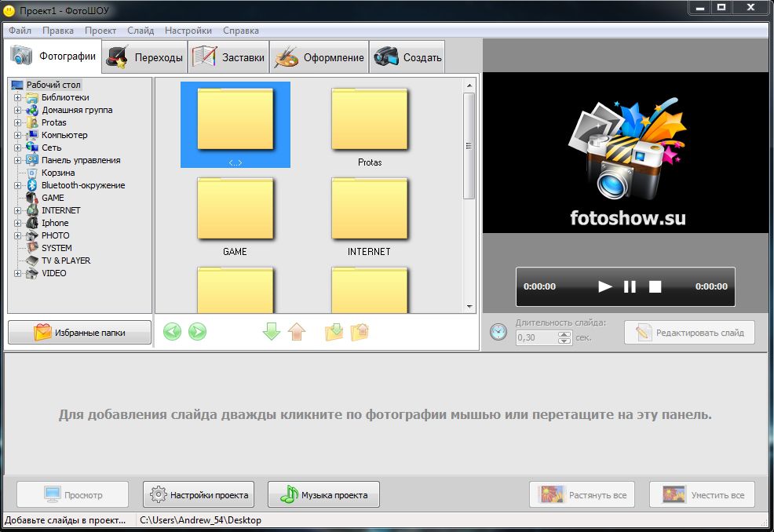Pause the preview player
Image resolution: width=774 pixels, height=532 pixels.
coord(630,286)
